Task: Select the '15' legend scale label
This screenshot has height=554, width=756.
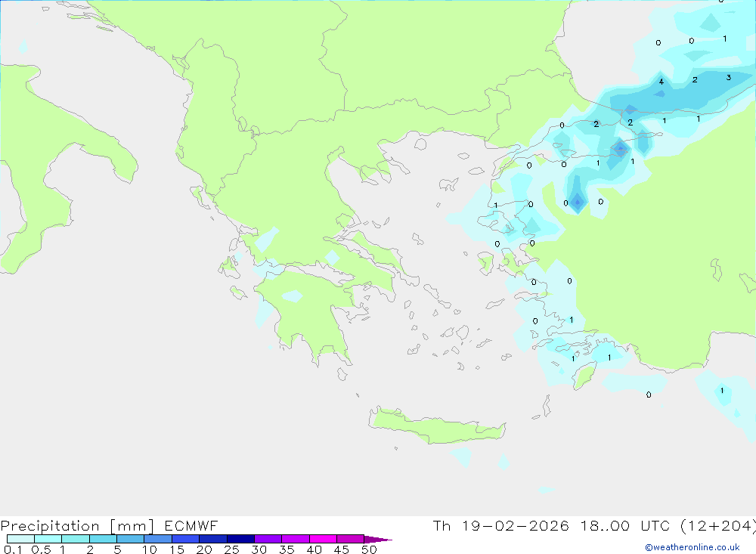Action: [x=177, y=549]
